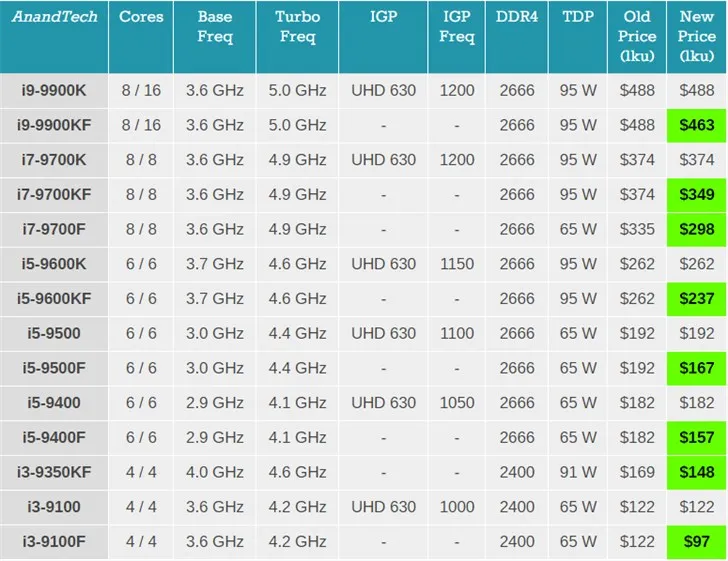Select the i5-9500 row label

54,333
